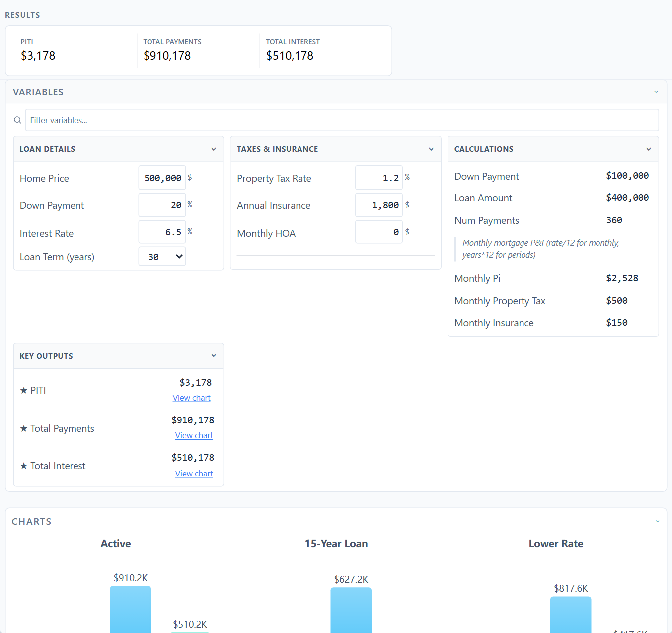Click the Total Payments result value $910,178

pyautogui.click(x=167, y=56)
